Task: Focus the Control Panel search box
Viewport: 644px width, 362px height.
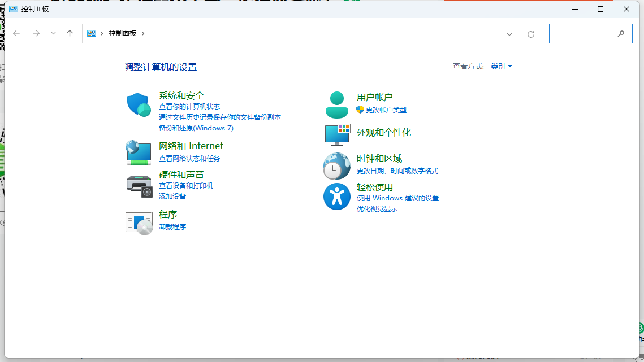Action: click(x=591, y=34)
